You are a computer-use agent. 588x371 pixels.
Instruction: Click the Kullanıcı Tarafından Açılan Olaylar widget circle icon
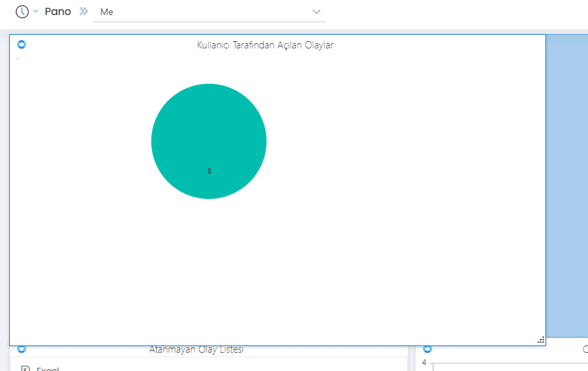point(22,44)
